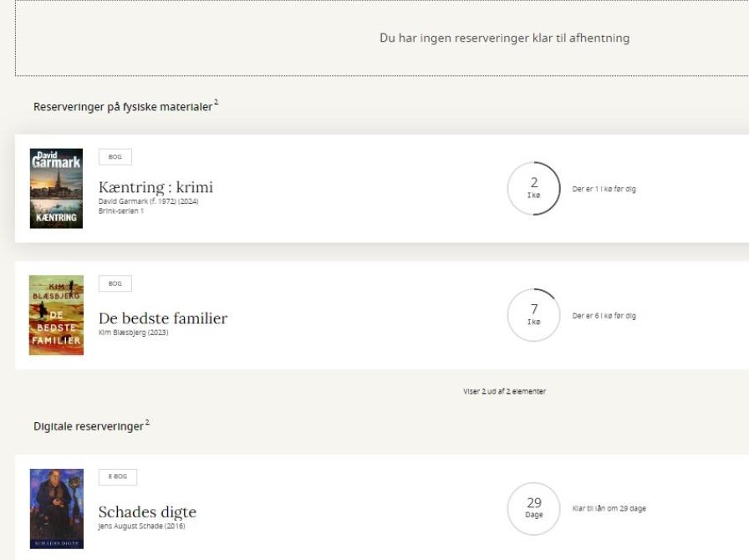Select the 'Der er 6 i kø før dig' text
This screenshot has width=749, height=560.
(x=604, y=316)
